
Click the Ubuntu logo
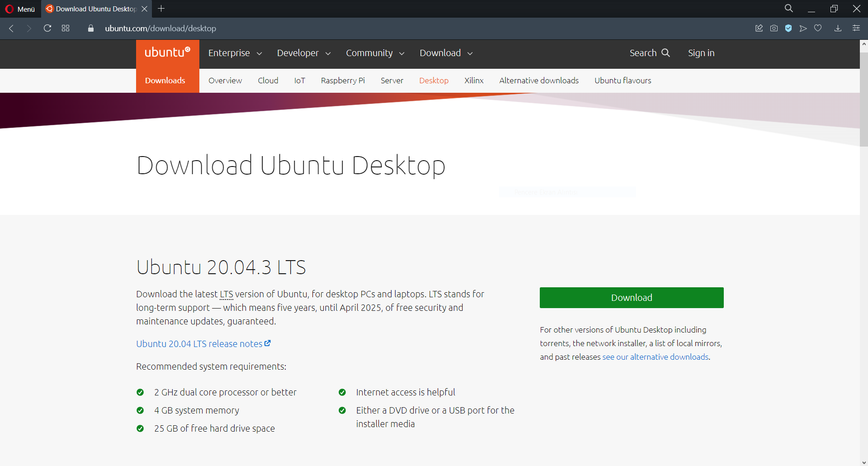167,53
